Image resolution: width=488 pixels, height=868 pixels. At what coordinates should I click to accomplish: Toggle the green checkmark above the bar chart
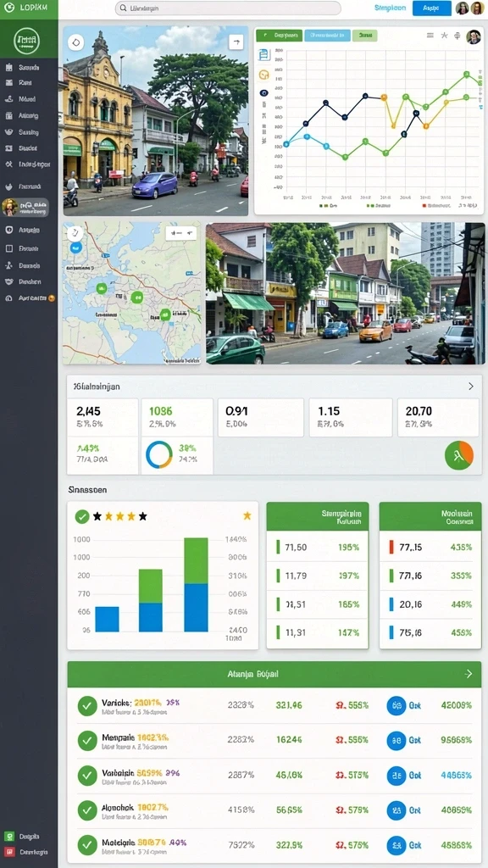point(82,516)
